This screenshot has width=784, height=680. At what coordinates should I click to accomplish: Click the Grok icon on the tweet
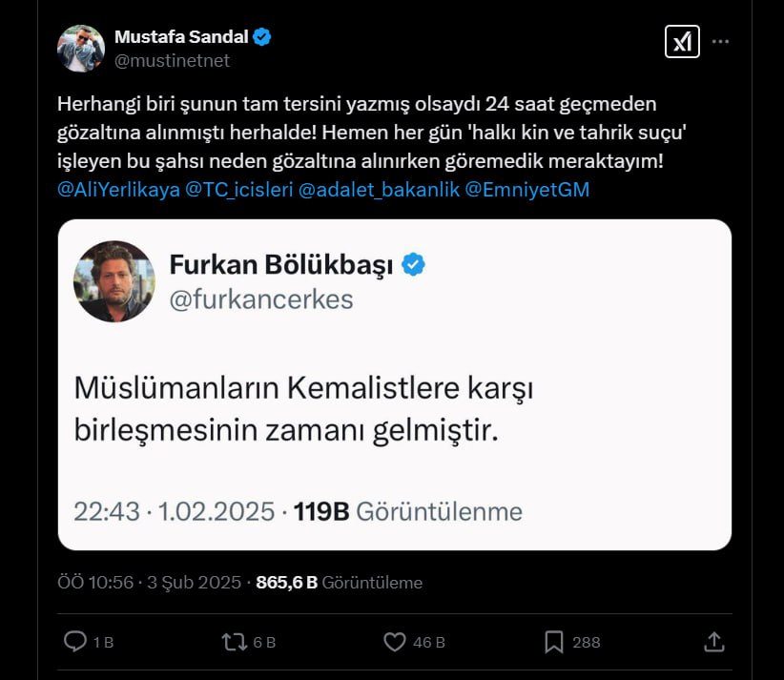(682, 42)
